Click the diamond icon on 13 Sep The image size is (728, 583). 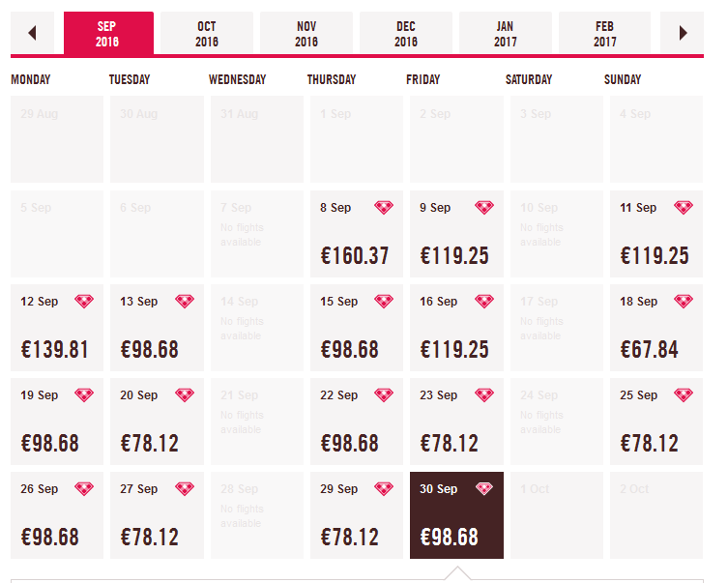[185, 302]
